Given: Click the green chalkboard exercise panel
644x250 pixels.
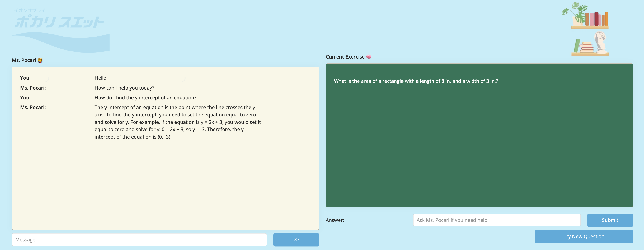Looking at the screenshot, I should click(479, 145).
